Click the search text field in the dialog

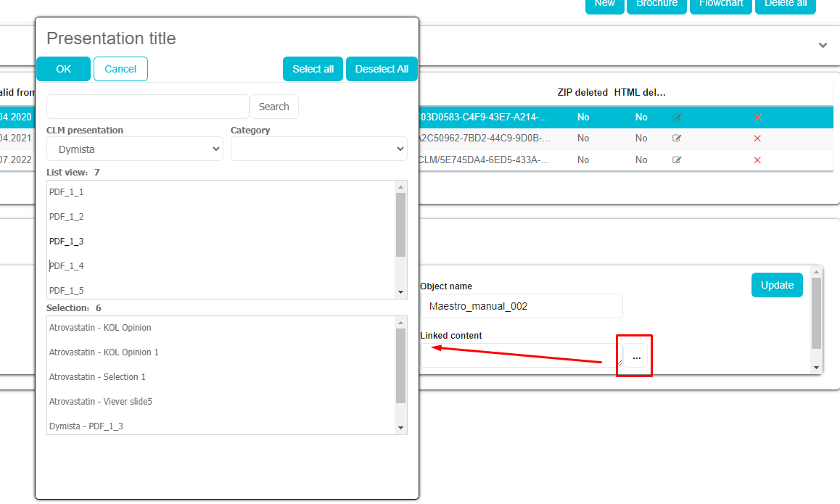(x=148, y=107)
